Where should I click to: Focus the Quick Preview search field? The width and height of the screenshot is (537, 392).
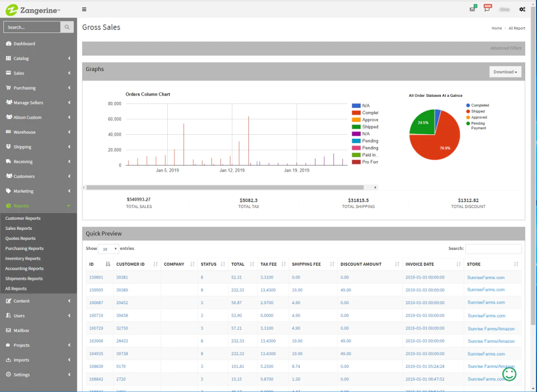493,249
